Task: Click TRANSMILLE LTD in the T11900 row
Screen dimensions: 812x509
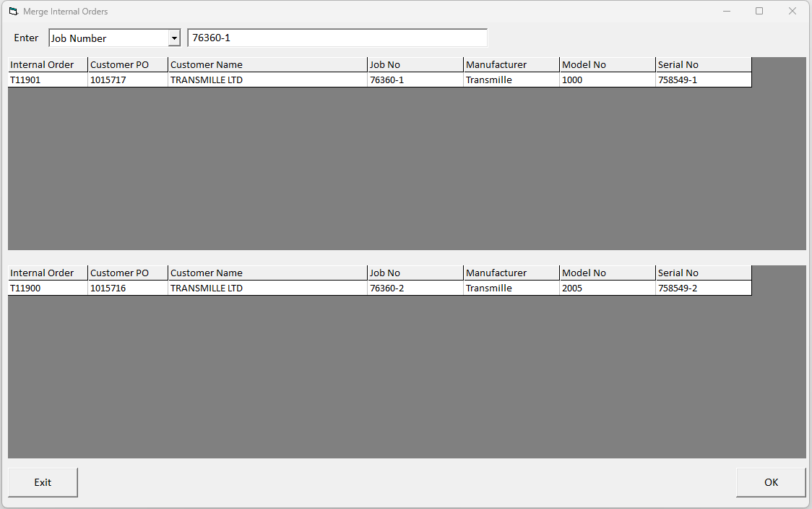Action: coord(268,288)
